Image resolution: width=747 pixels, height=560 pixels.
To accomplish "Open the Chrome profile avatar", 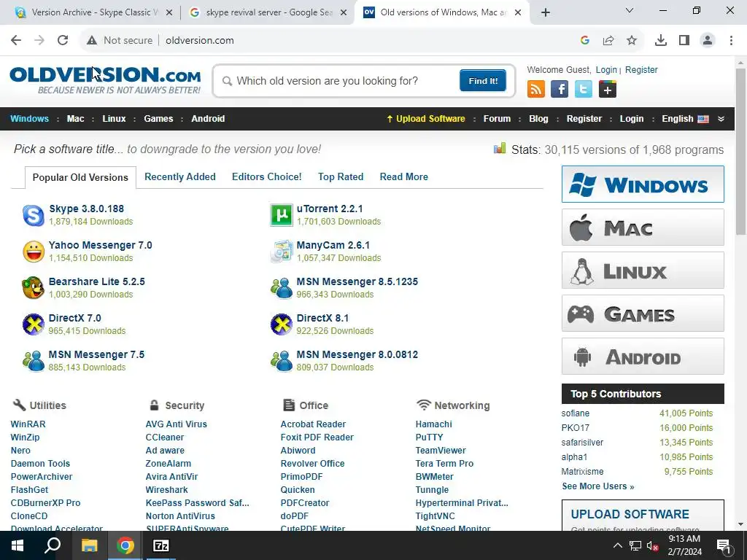I will [x=708, y=41].
